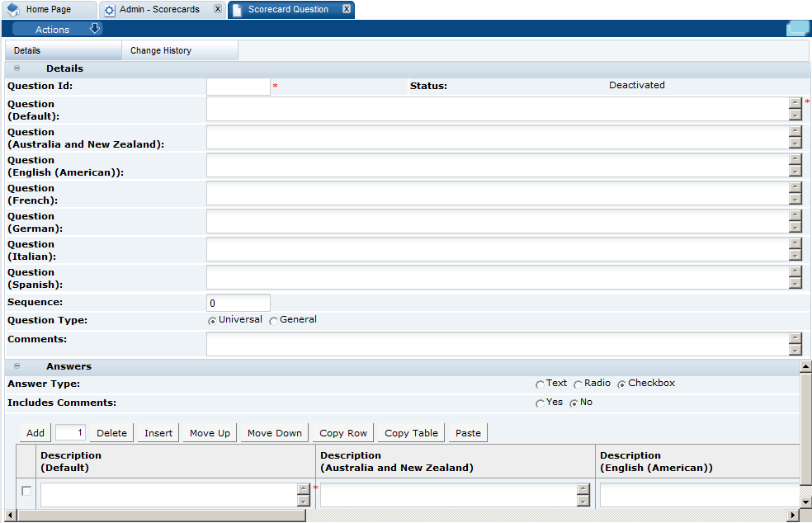Click the gear icon on Admin - Scorecards tab
This screenshot has width=812, height=523.
pyautogui.click(x=108, y=10)
